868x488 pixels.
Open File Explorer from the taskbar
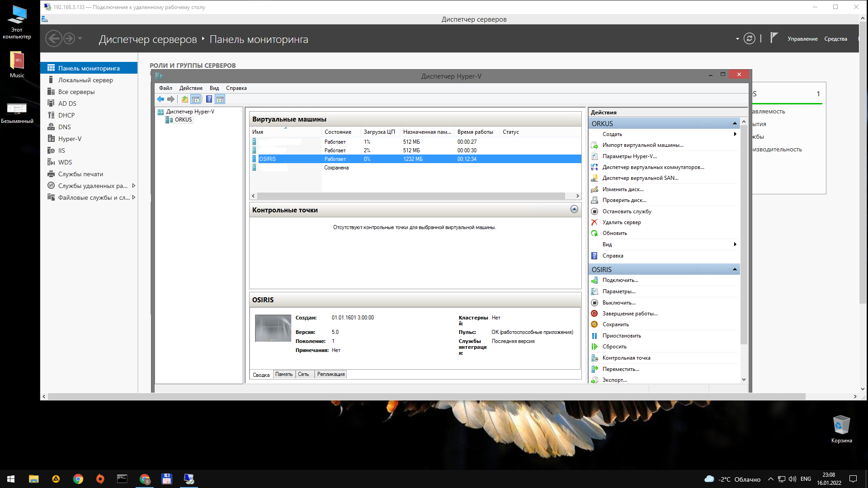(34, 479)
